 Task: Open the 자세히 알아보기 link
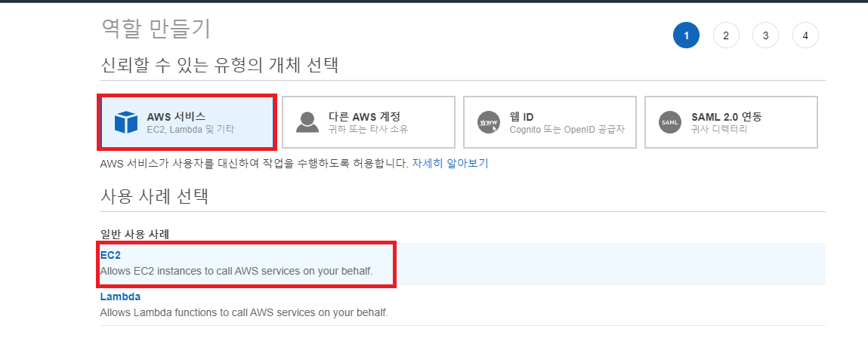[450, 163]
